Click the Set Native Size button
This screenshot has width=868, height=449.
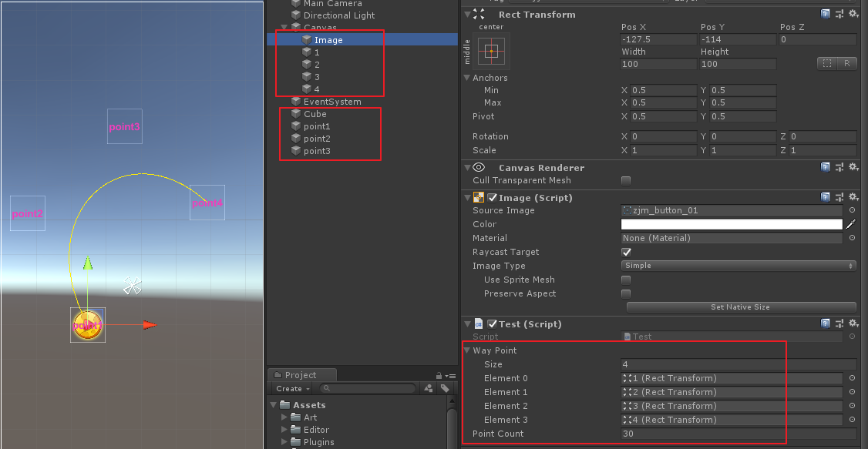click(739, 307)
